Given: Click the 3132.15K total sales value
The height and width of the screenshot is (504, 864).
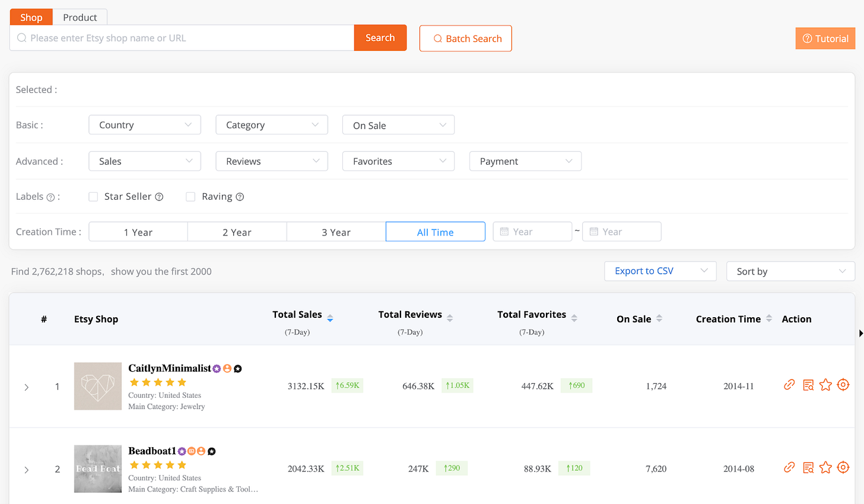Looking at the screenshot, I should 306,386.
